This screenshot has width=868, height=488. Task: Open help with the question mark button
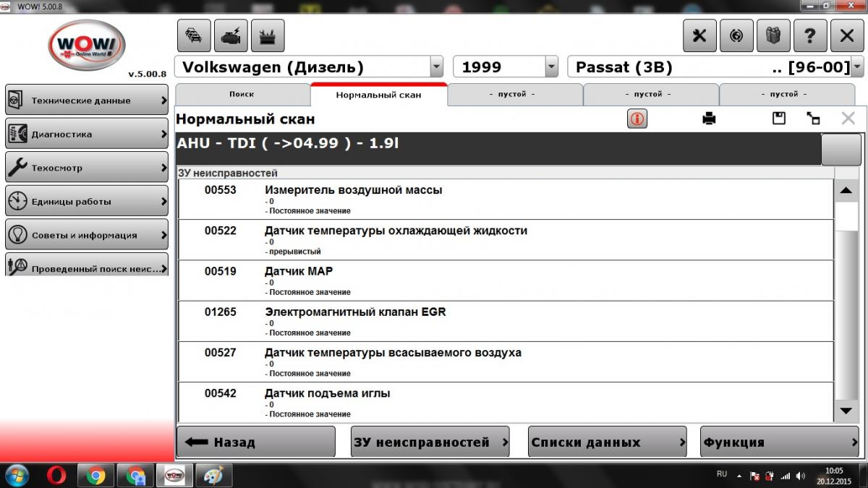pos(810,35)
